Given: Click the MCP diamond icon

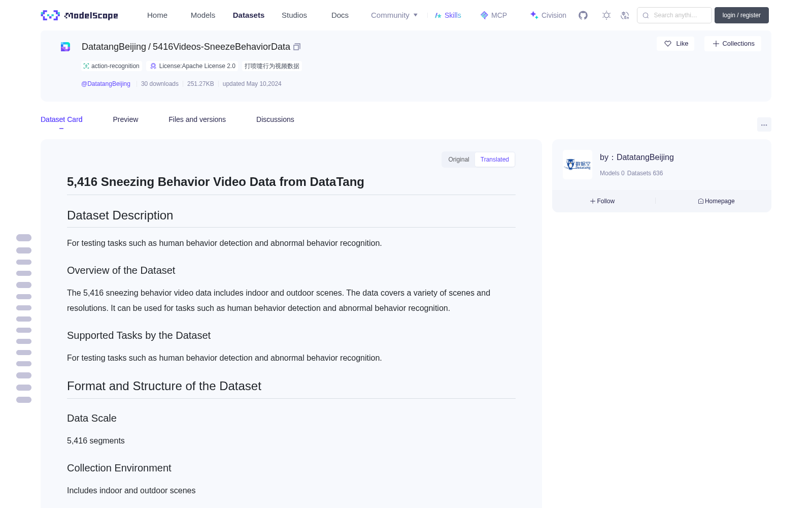Looking at the screenshot, I should click(x=484, y=15).
